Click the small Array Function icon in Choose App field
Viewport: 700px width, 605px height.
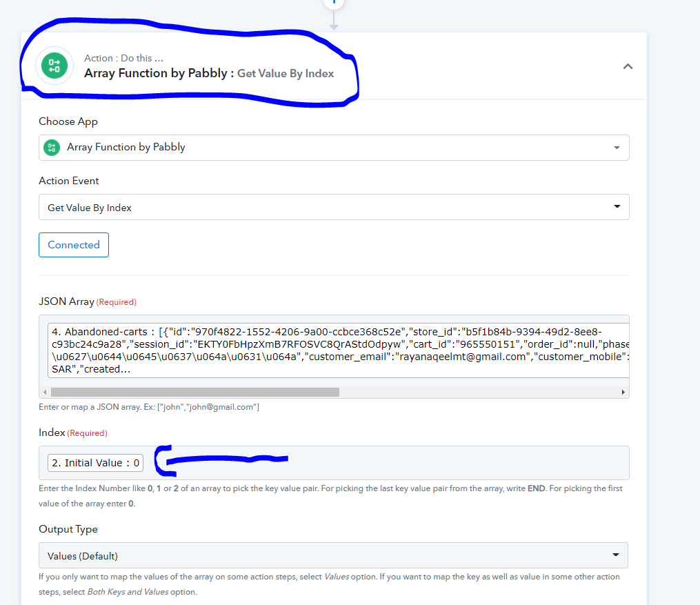pos(52,148)
